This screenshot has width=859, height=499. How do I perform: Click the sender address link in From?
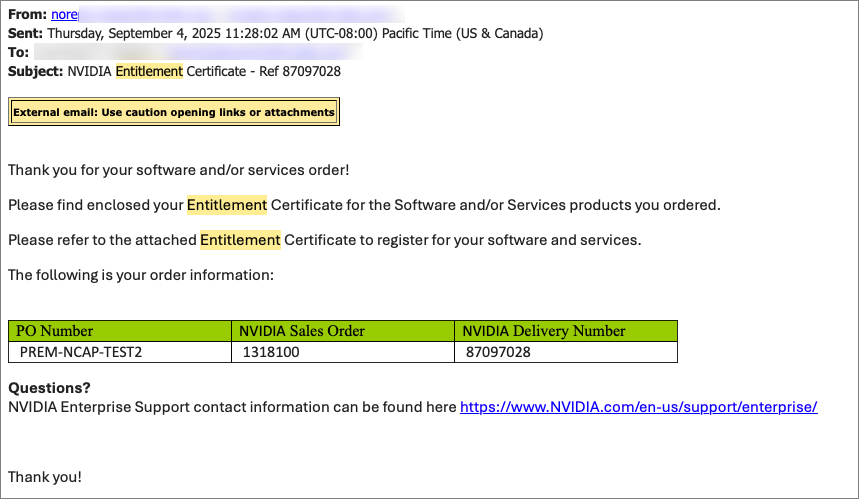click(x=65, y=14)
